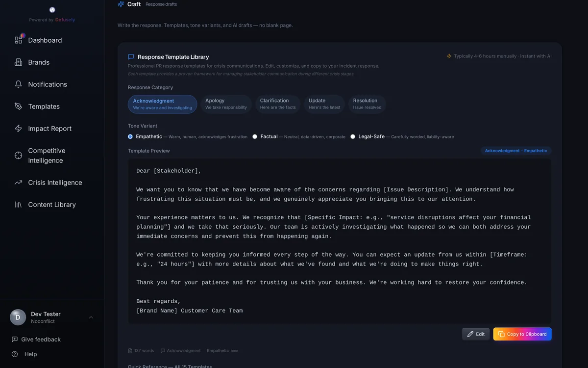Click the Dev Tester avatar
The image size is (588, 368).
point(18,317)
